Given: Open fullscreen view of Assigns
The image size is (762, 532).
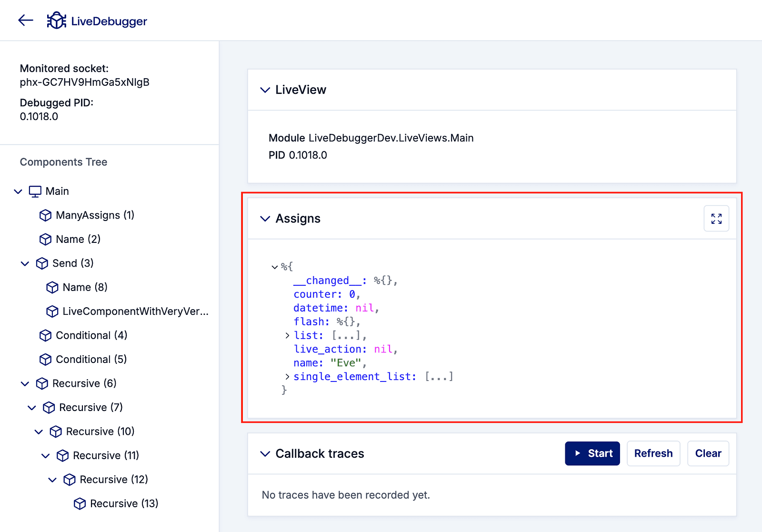Looking at the screenshot, I should point(716,219).
